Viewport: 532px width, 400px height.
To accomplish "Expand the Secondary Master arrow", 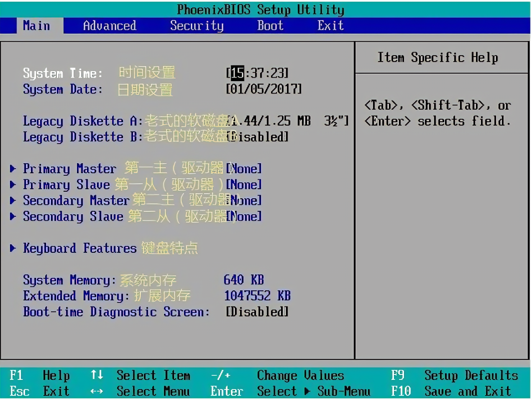I will click(x=13, y=201).
